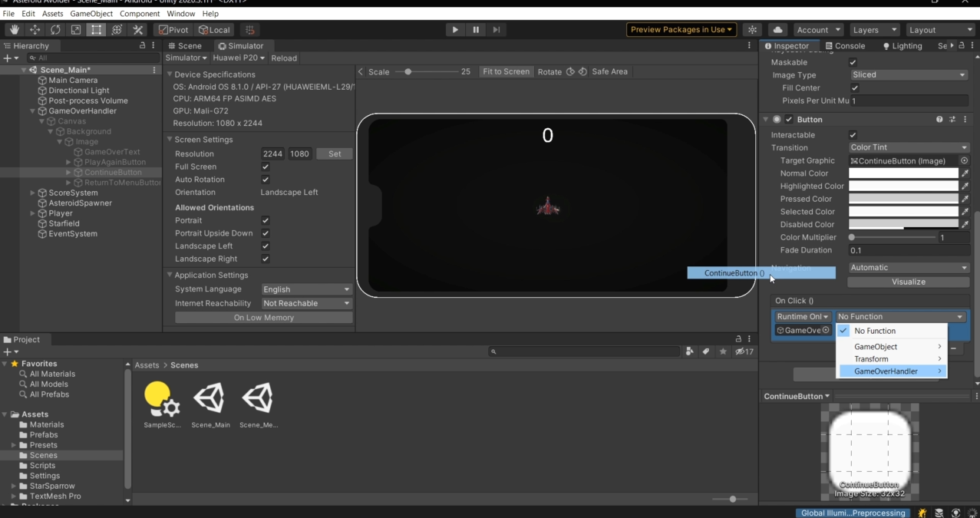Toggle Auto Rotation checkbox
Screen dimensions: 980x518
[x=266, y=180]
